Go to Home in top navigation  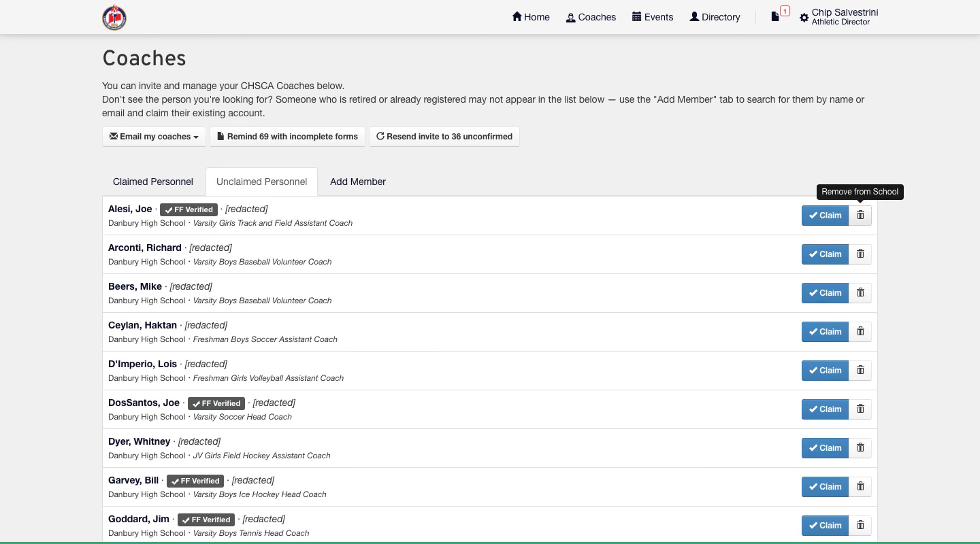(x=531, y=17)
